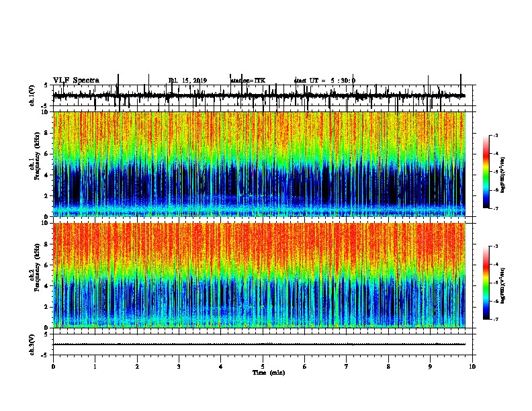Click the ch.1 spectrogram color scale bar
Screen dimensions: 532x411
coord(486,172)
